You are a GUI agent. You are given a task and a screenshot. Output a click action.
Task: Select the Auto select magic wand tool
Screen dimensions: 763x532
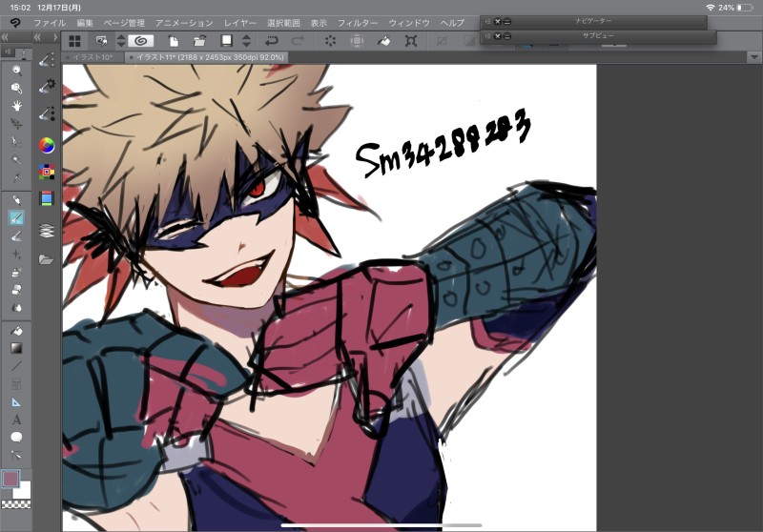[16, 160]
